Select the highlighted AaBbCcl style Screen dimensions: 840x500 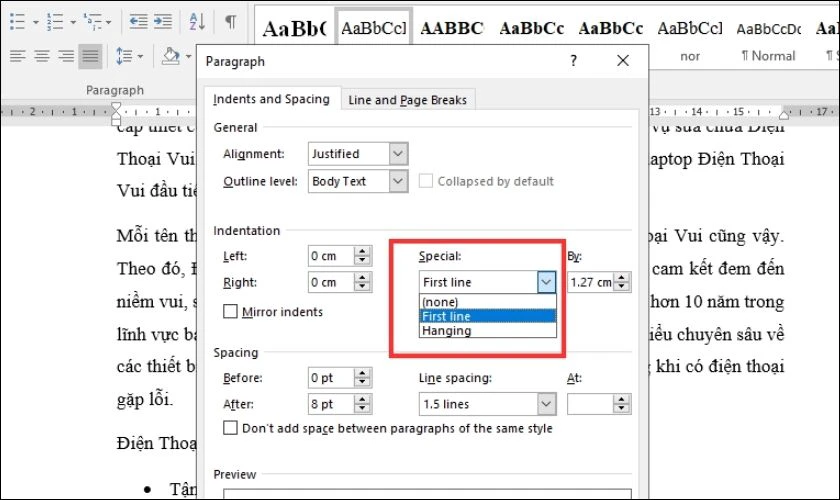coord(373,28)
